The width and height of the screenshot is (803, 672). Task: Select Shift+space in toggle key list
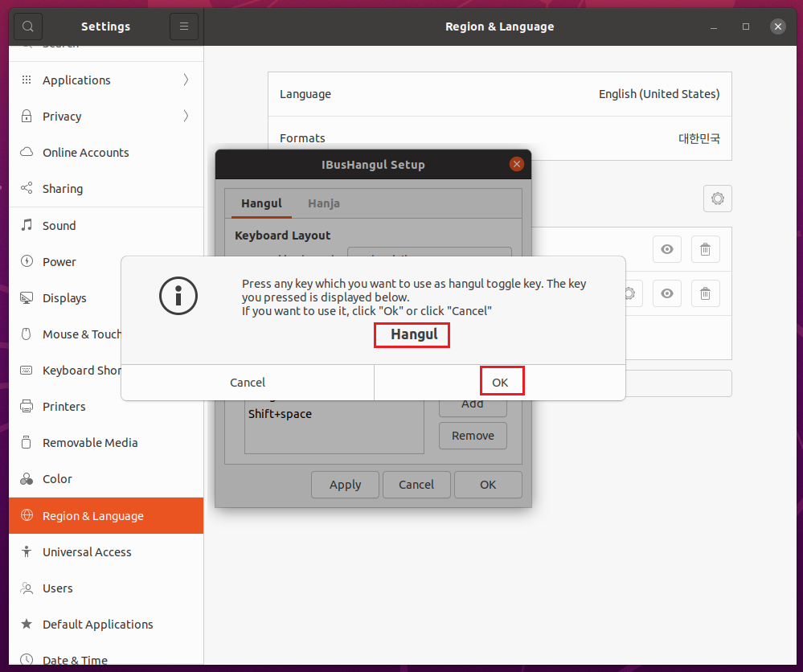click(x=334, y=414)
